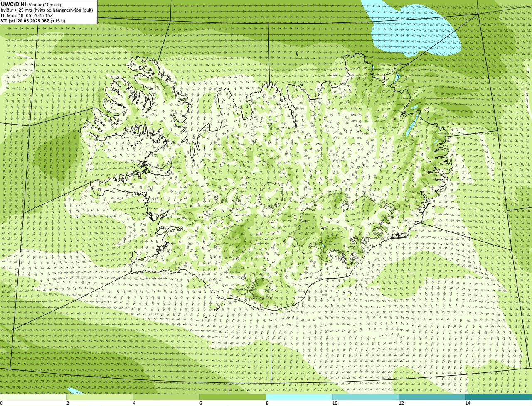Viewport: 532px width, 406px height.
Task: Select the 4–6 m/s green colorbar segment
Action: coord(166,397)
